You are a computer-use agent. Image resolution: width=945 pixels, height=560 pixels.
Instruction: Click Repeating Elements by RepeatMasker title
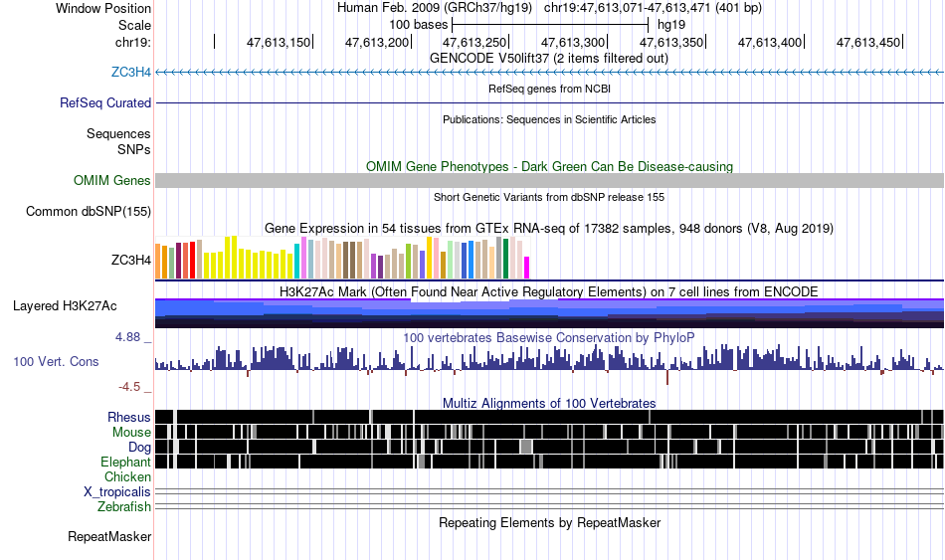pos(549,522)
